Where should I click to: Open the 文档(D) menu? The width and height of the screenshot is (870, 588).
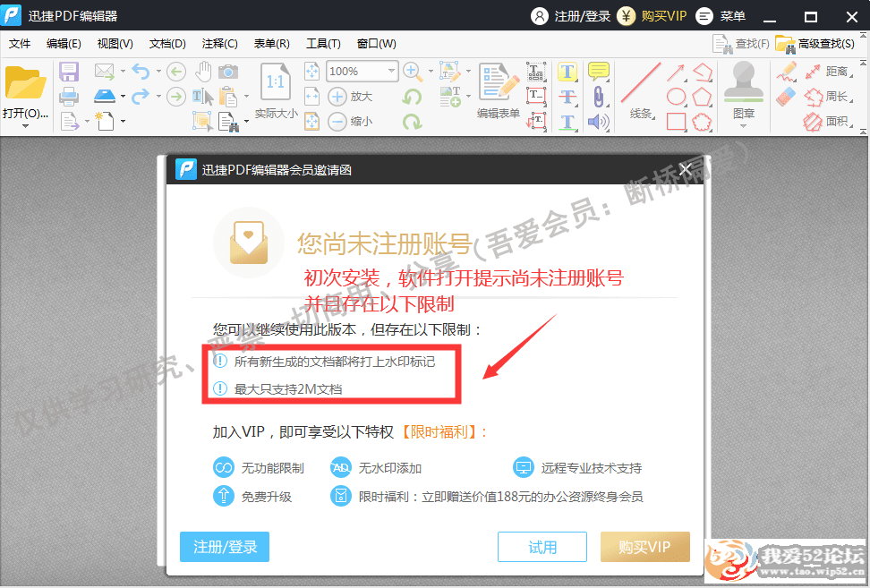click(167, 44)
